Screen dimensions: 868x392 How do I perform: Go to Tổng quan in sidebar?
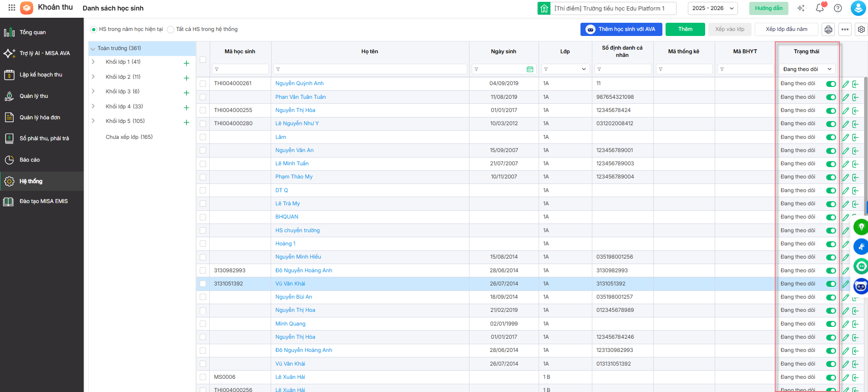tap(42, 32)
